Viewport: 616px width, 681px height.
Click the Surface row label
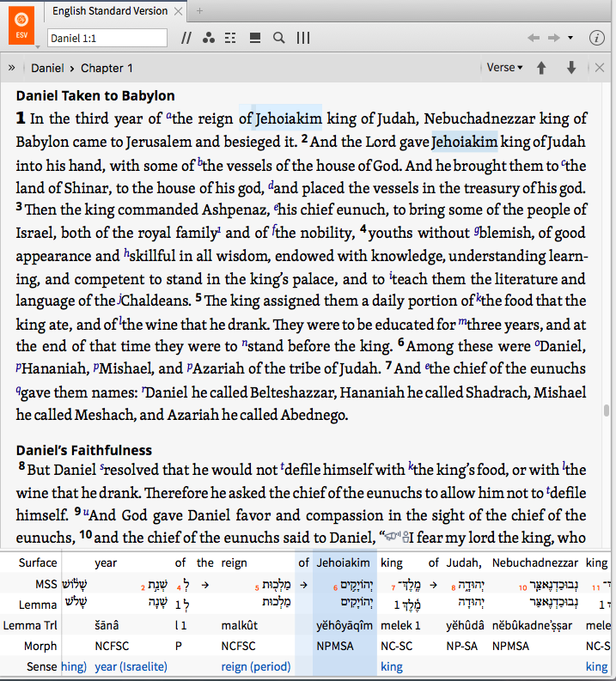tap(38, 562)
